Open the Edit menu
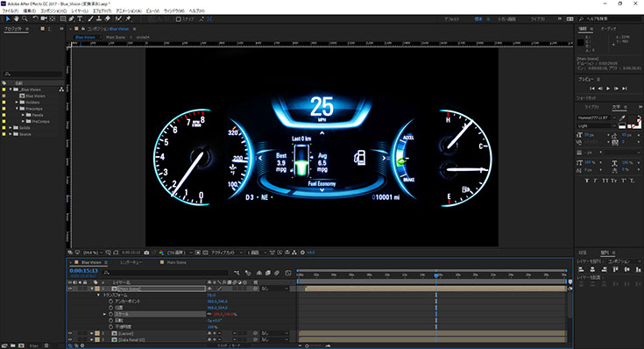Image resolution: width=644 pixels, height=349 pixels. tap(29, 11)
